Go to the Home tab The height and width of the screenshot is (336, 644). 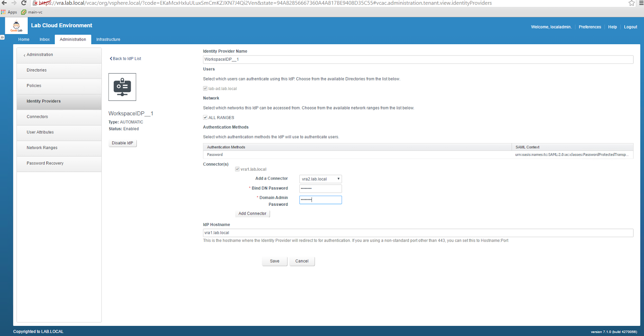[24, 39]
